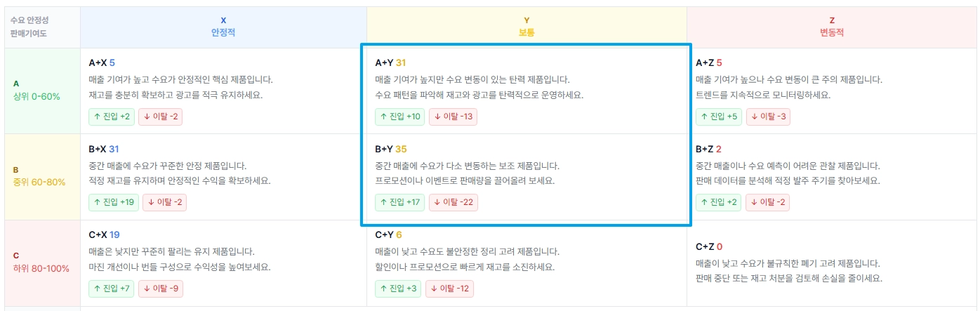Image resolution: width=980 pixels, height=311 pixels.
Task: Open the A+Z 진입 +5 badge
Action: (x=719, y=117)
